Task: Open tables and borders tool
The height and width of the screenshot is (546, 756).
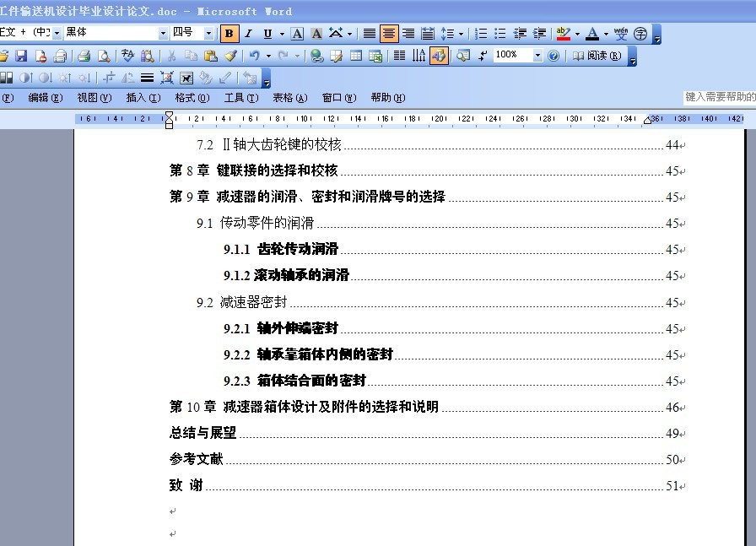Action: coord(336,56)
